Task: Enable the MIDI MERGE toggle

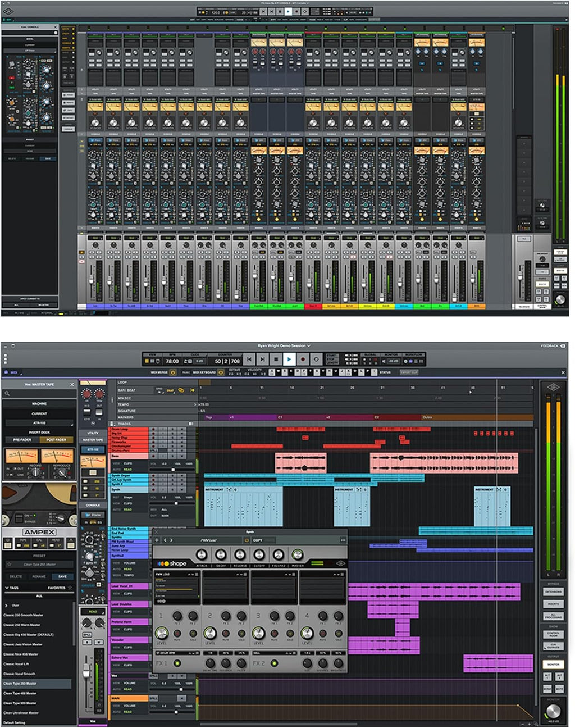Action: pos(172,372)
